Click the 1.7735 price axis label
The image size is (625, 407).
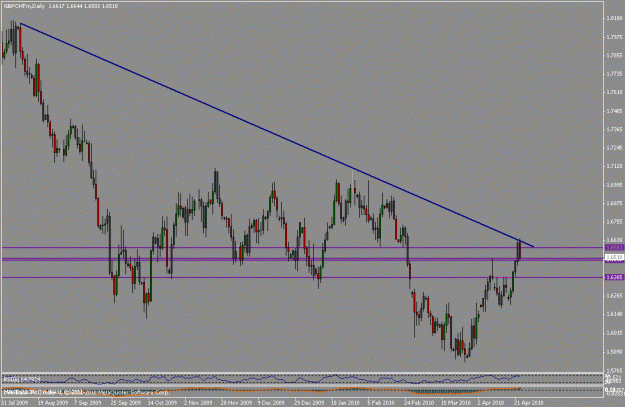tap(614, 74)
